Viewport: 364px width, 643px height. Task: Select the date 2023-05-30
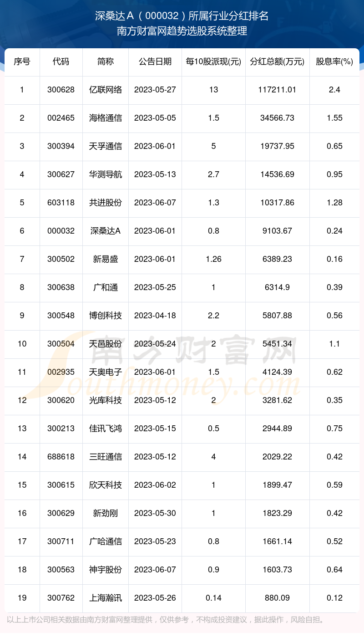(x=155, y=513)
